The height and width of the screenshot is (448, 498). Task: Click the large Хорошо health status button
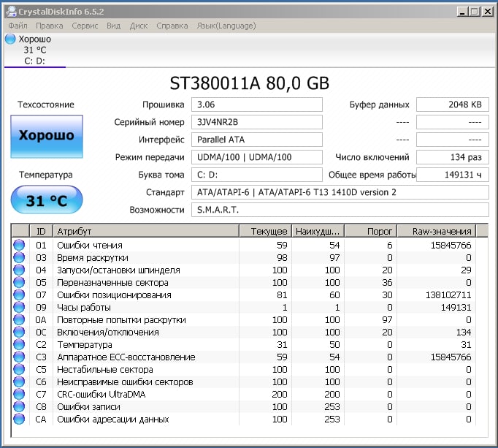click(47, 137)
